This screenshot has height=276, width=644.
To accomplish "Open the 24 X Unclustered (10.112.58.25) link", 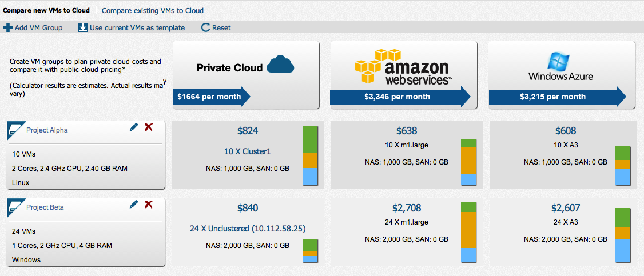I will click(x=248, y=229).
